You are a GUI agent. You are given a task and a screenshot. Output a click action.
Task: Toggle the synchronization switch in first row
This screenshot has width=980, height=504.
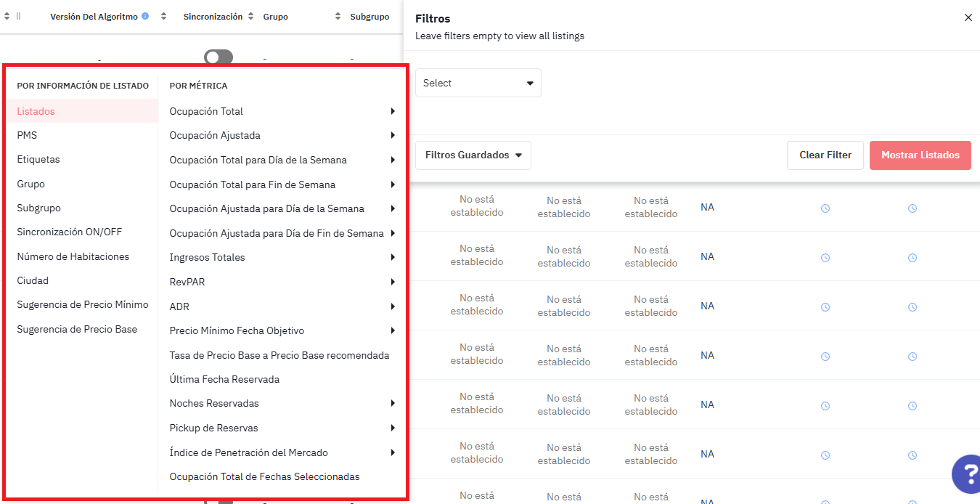219,57
